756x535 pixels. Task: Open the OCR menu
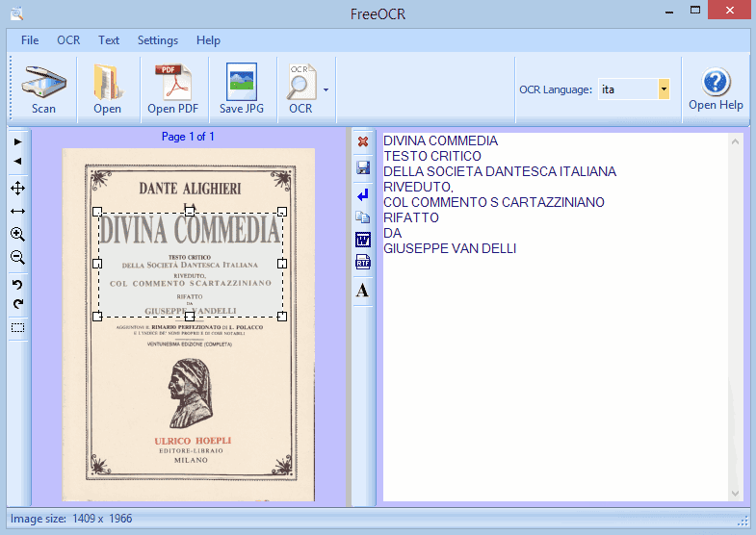68,40
